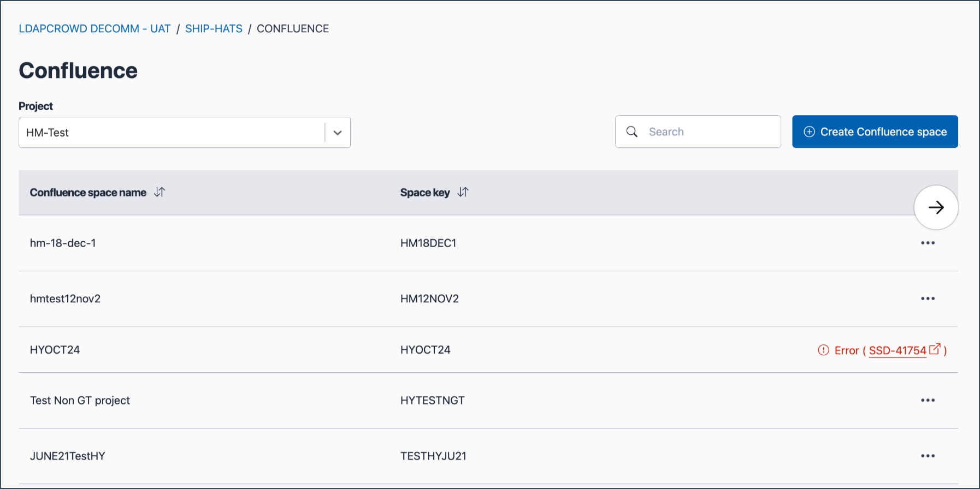Click the magnifier icon in the Search box

[x=631, y=132]
